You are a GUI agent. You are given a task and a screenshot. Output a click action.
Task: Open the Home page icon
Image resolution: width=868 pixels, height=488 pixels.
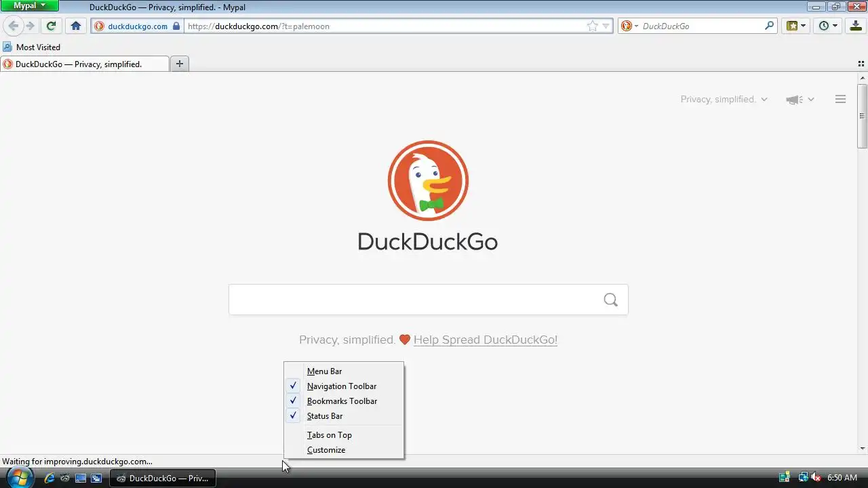click(x=75, y=26)
